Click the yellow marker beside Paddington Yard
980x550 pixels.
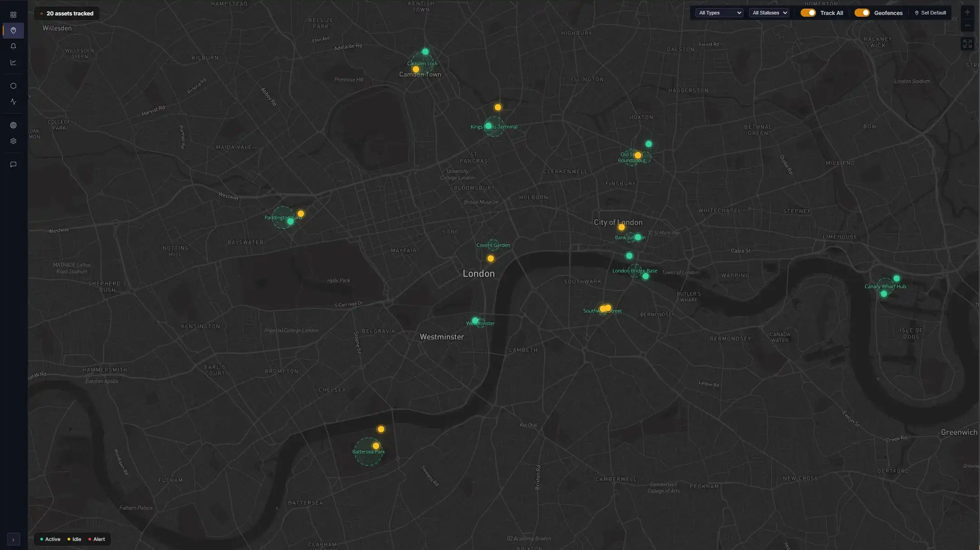300,214
